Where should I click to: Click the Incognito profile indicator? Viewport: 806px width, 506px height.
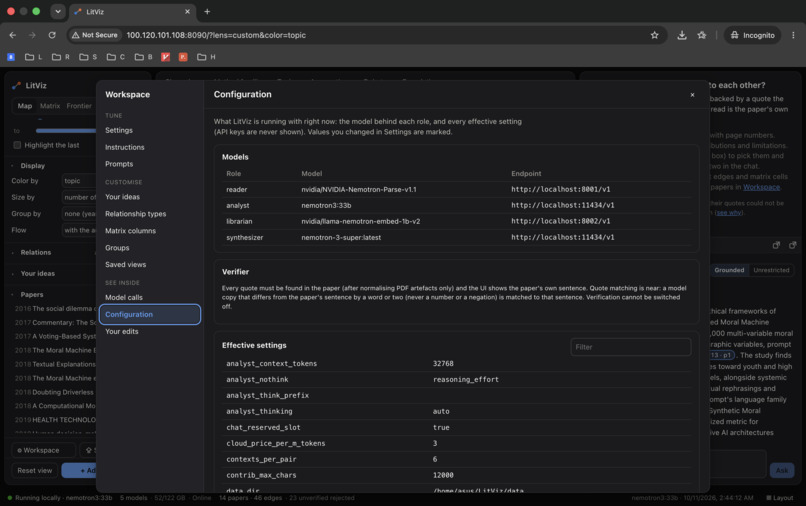point(753,35)
